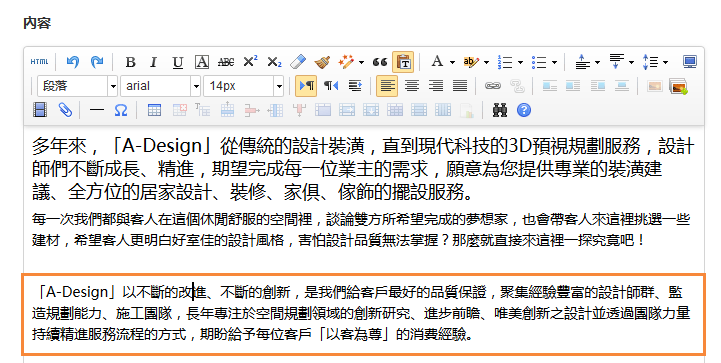Open the line height dropdown arrow

click(665, 62)
